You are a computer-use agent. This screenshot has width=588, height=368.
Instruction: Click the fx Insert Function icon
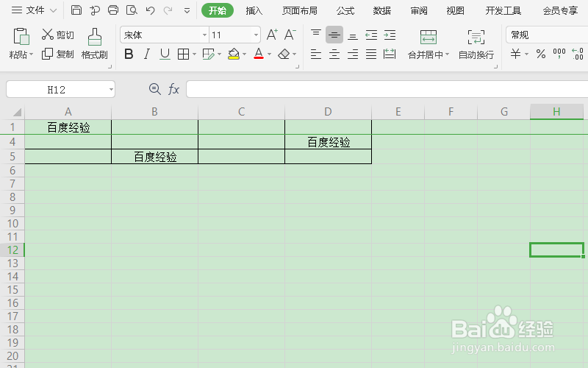tap(173, 89)
